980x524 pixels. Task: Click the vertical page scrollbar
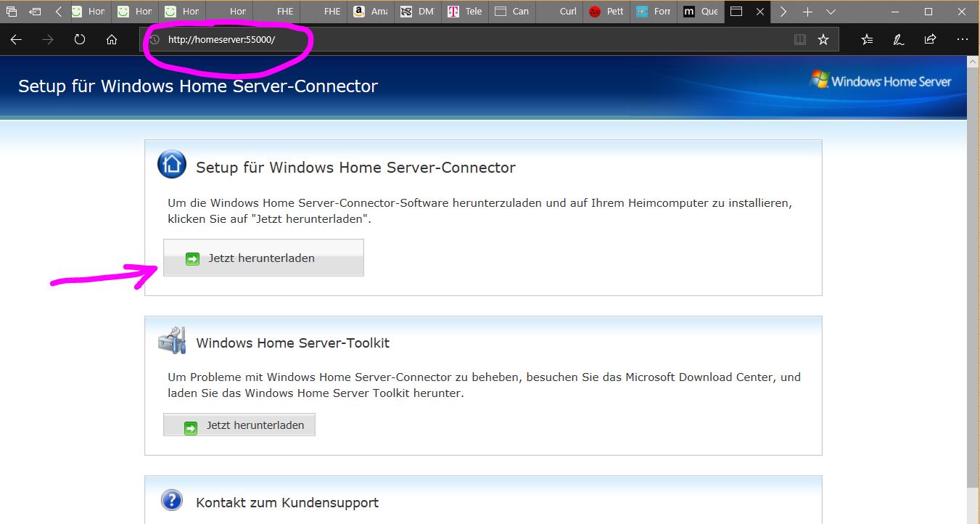(973, 290)
